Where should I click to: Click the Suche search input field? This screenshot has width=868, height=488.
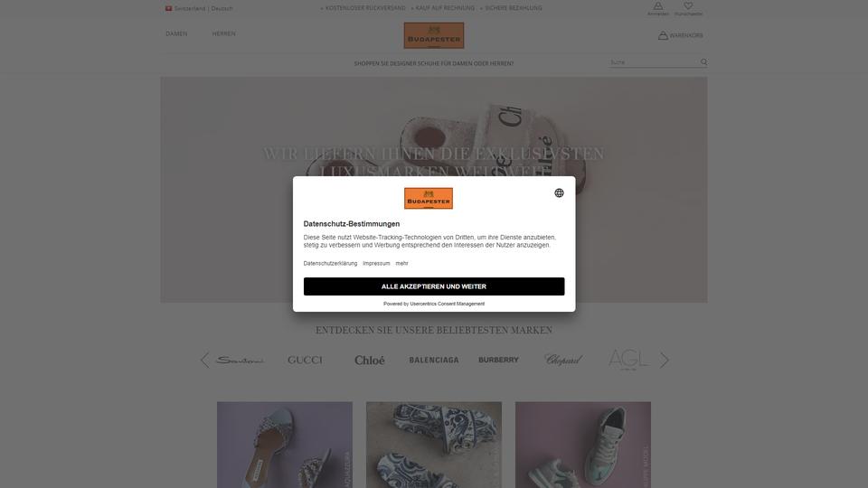[654, 62]
